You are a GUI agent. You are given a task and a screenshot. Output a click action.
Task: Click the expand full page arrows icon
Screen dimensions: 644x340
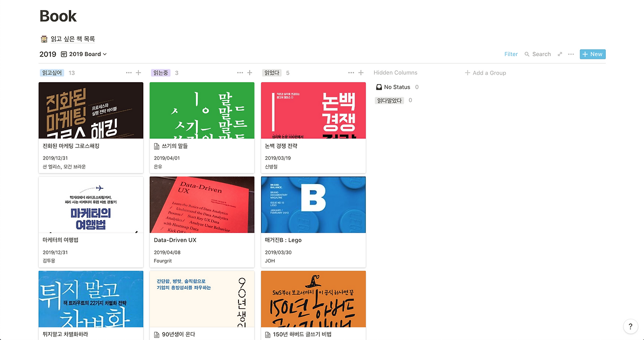pyautogui.click(x=559, y=54)
